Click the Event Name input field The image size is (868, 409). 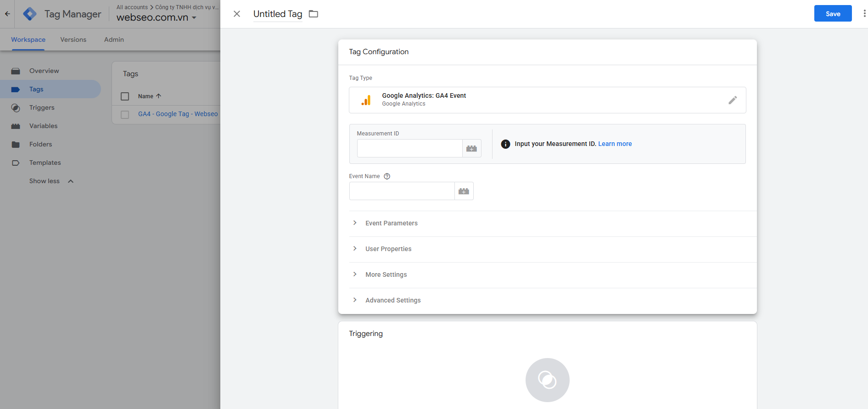coord(402,191)
